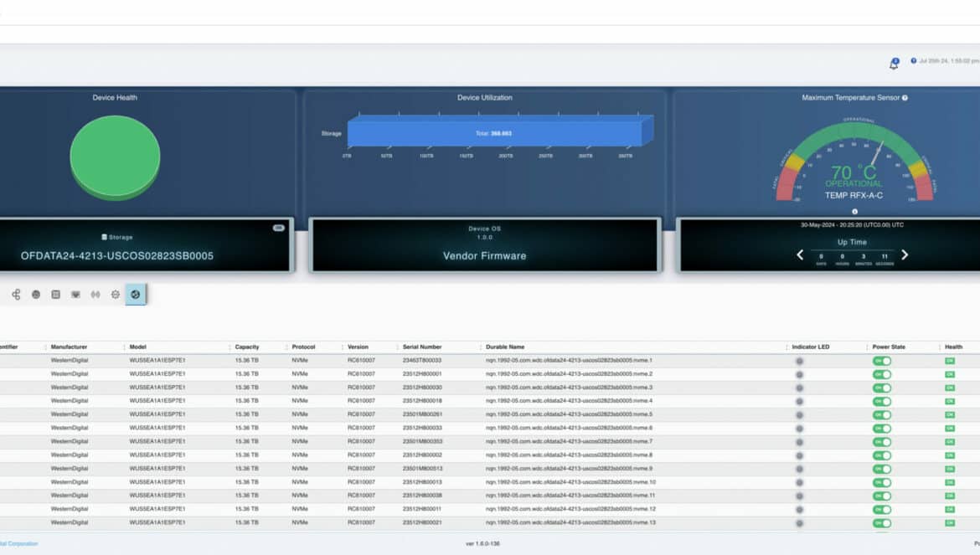Select the fourth network-port toolbar icon

click(75, 295)
